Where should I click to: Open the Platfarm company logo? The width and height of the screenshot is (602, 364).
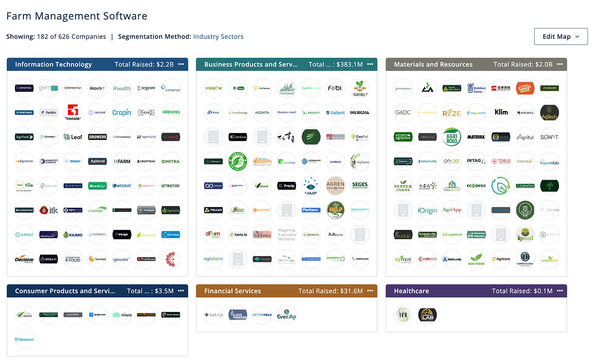(311, 210)
